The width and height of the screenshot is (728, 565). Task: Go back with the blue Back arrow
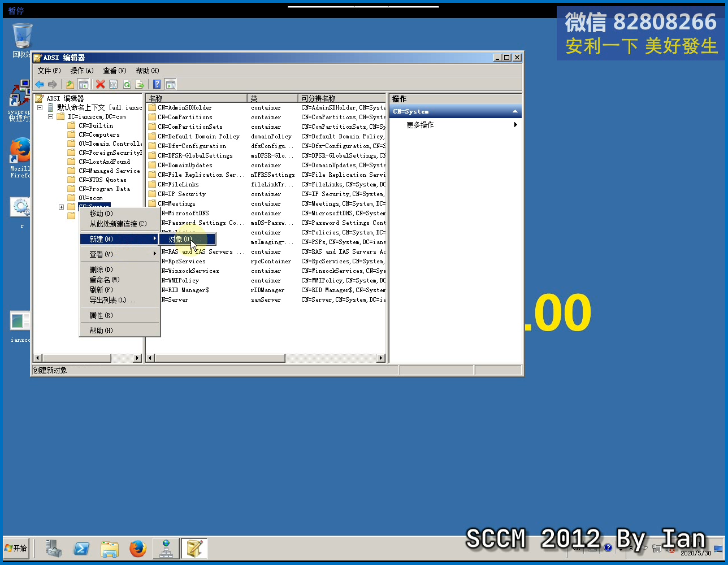coord(40,85)
